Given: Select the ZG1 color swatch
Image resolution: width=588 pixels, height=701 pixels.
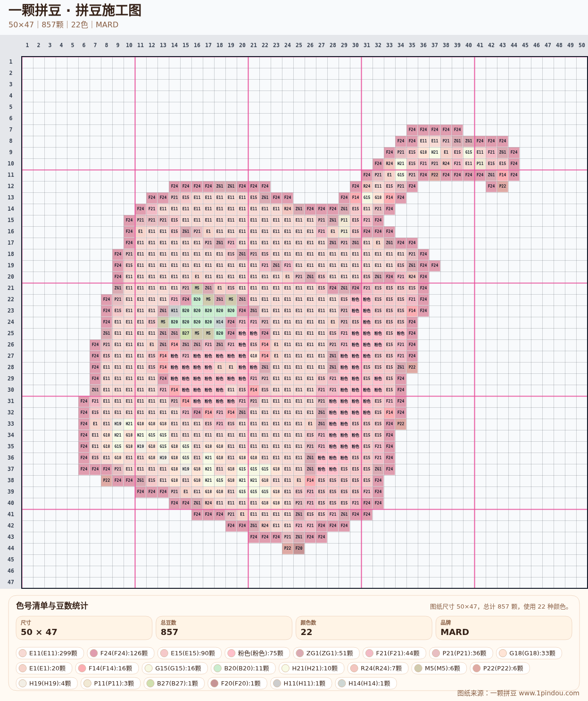Looking at the screenshot, I should click(x=299, y=653).
